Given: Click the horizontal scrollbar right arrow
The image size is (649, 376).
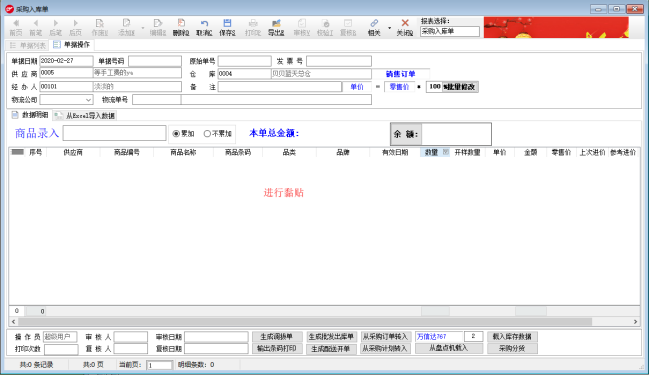Looking at the screenshot, I should click(x=635, y=322).
